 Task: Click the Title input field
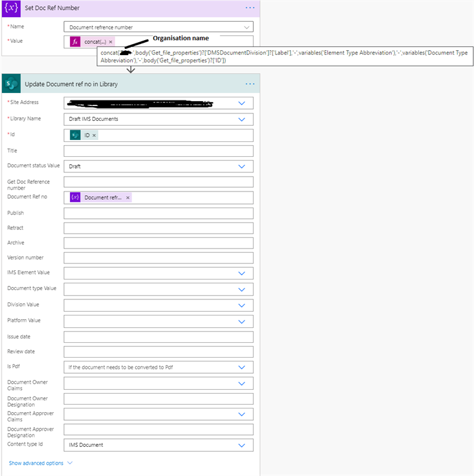coord(159,151)
